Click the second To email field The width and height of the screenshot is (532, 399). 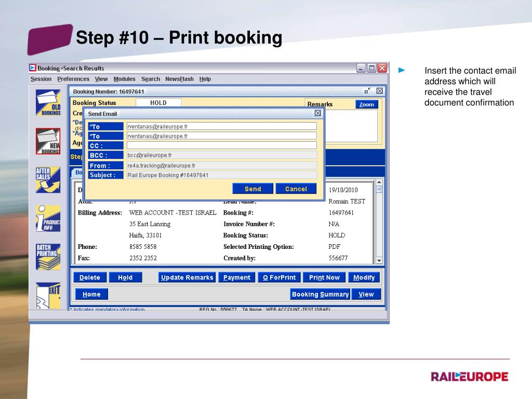pos(222,136)
